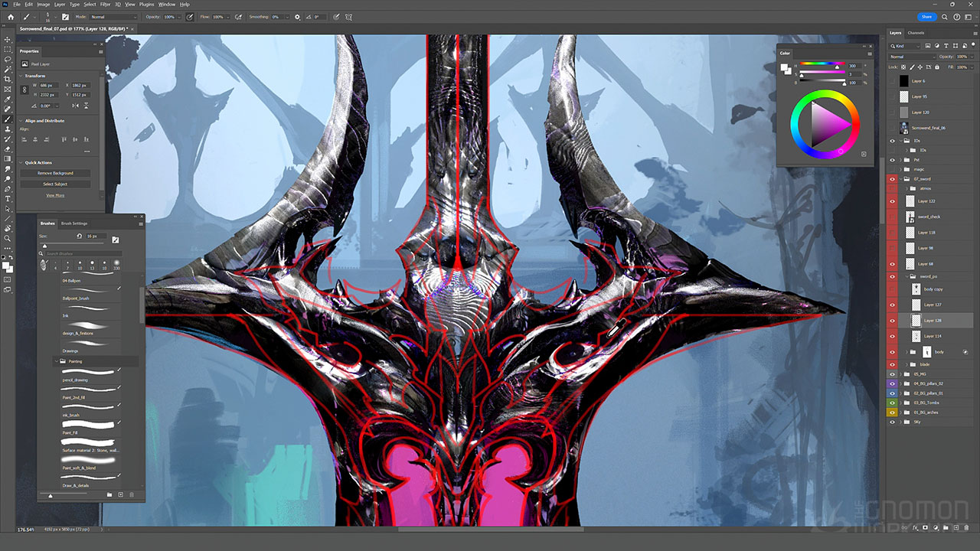Collapse the Painting brush folder
This screenshot has width=980, height=551.
55,361
